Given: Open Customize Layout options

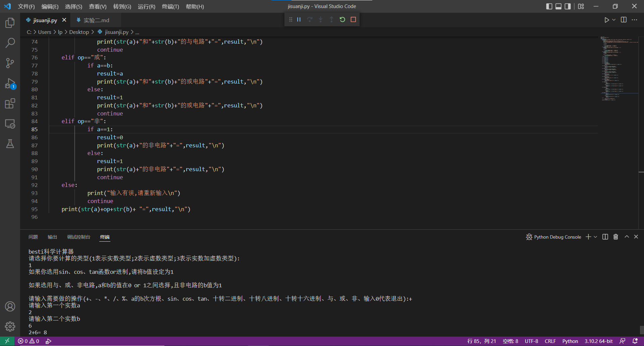Looking at the screenshot, I should [x=581, y=6].
